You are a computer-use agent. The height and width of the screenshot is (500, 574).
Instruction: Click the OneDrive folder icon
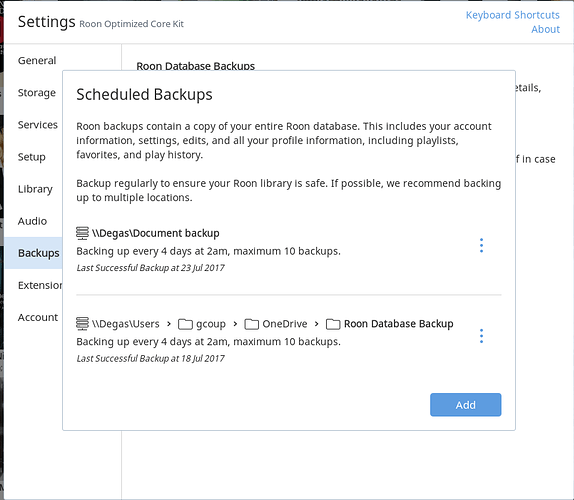251,324
